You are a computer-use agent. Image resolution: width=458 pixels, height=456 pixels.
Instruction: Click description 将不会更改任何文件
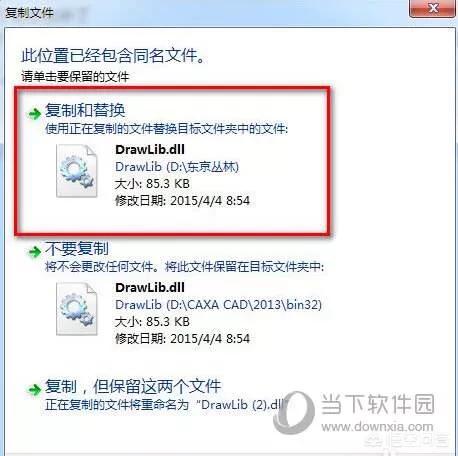click(102, 267)
